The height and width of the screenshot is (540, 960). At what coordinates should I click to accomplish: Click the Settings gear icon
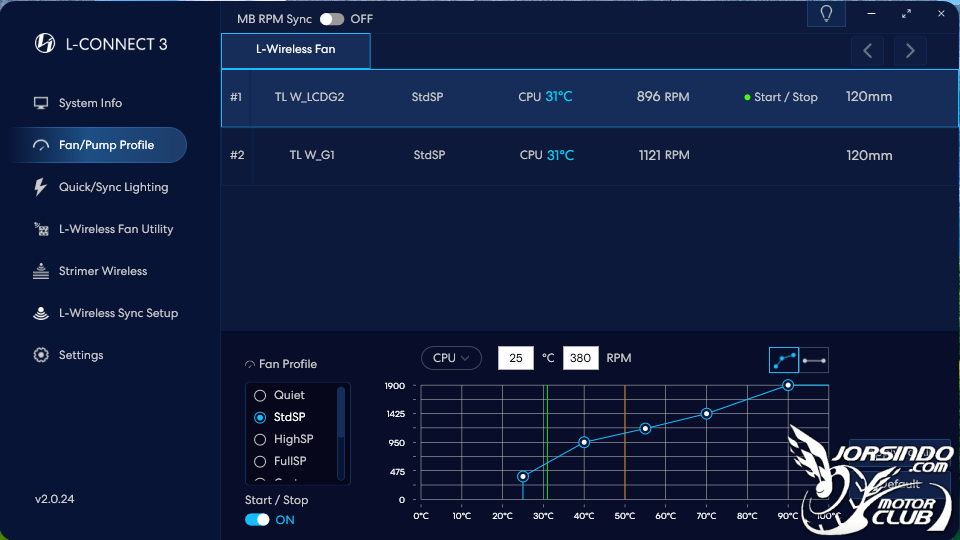click(x=41, y=355)
